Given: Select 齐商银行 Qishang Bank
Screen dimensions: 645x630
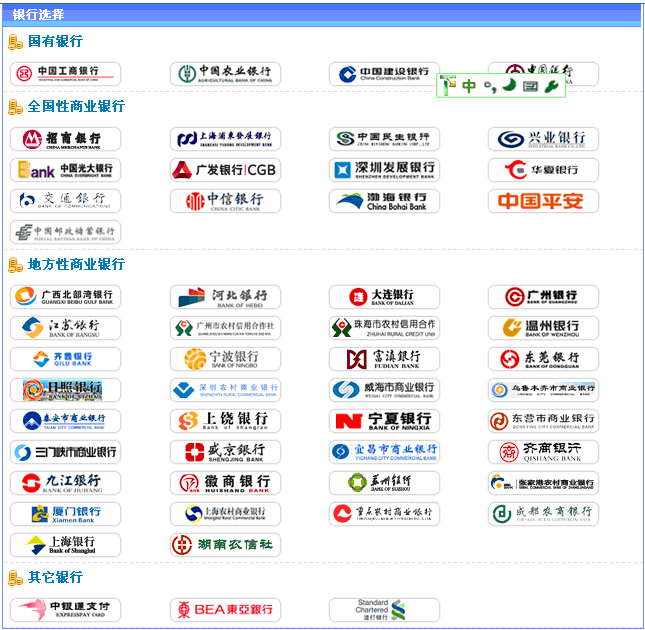Looking at the screenshot, I should [x=543, y=452].
